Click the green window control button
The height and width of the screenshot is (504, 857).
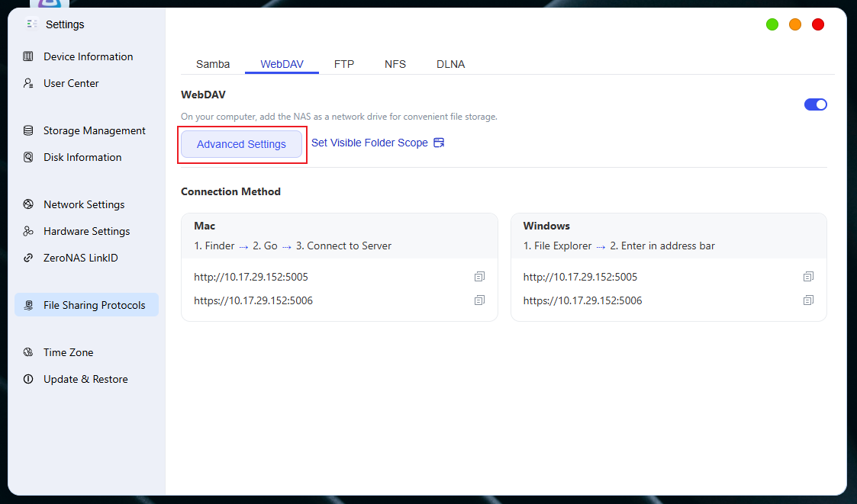[x=772, y=24]
